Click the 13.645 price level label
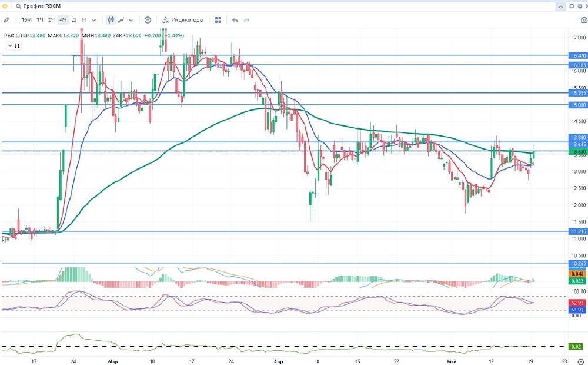This screenshot has height=365, width=588. (578, 145)
